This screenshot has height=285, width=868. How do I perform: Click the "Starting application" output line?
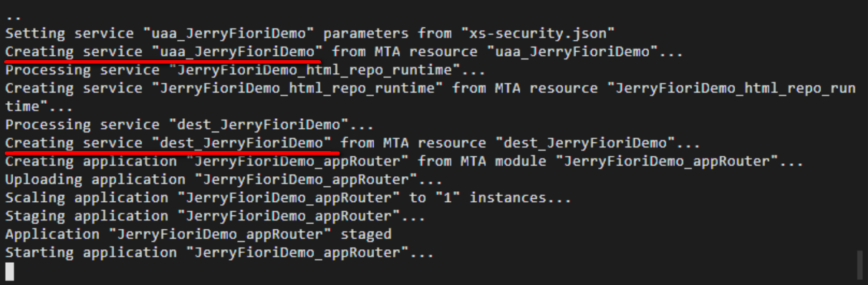[x=220, y=252]
